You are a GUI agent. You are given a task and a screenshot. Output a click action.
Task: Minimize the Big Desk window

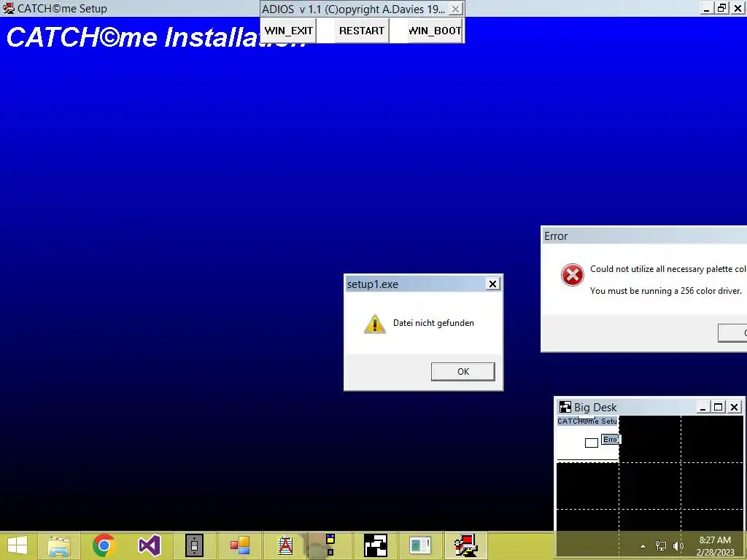pyautogui.click(x=703, y=407)
